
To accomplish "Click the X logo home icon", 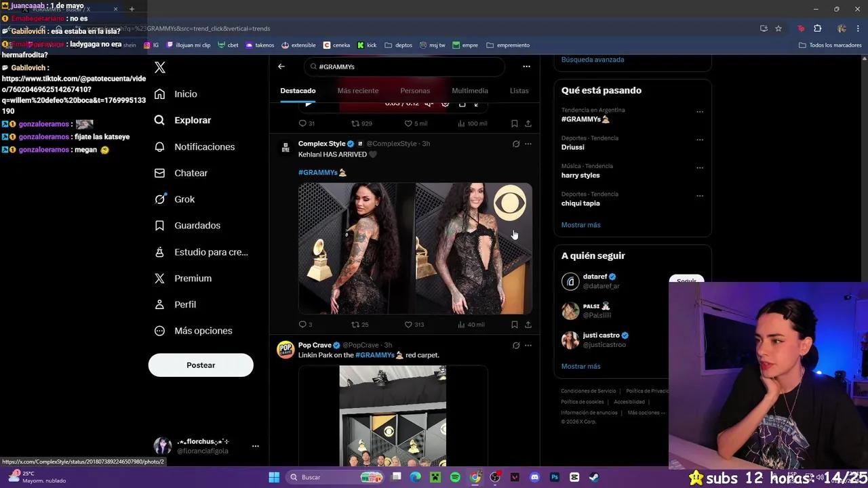I will pos(160,67).
